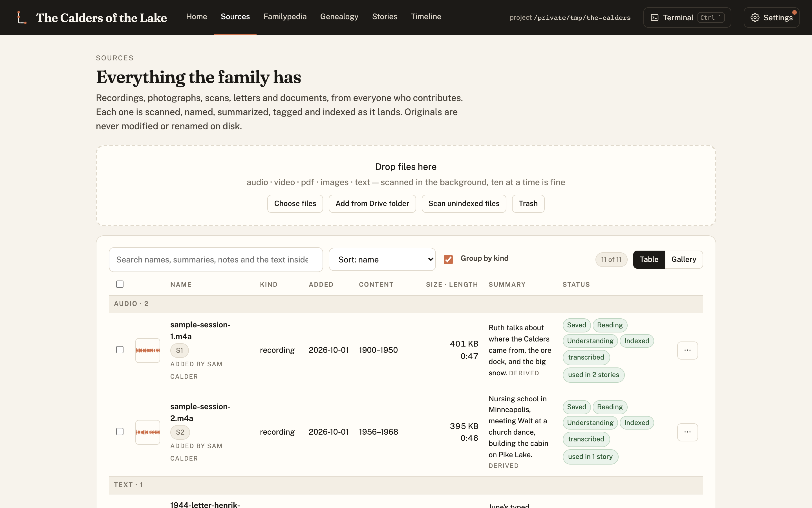Screen dimensions: 812x508
Task: Click the waveform thumbnail of sample-session-2.m4a
Action: [148, 432]
